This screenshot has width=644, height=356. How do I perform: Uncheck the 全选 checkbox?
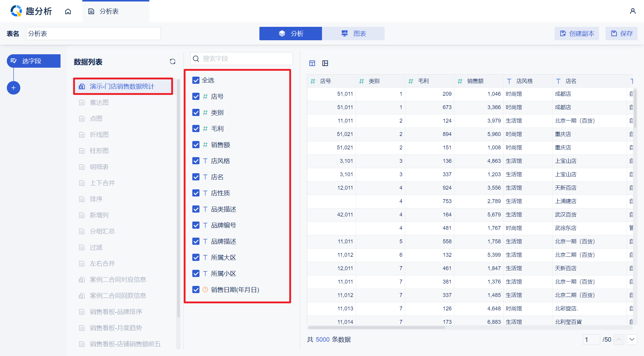point(196,80)
